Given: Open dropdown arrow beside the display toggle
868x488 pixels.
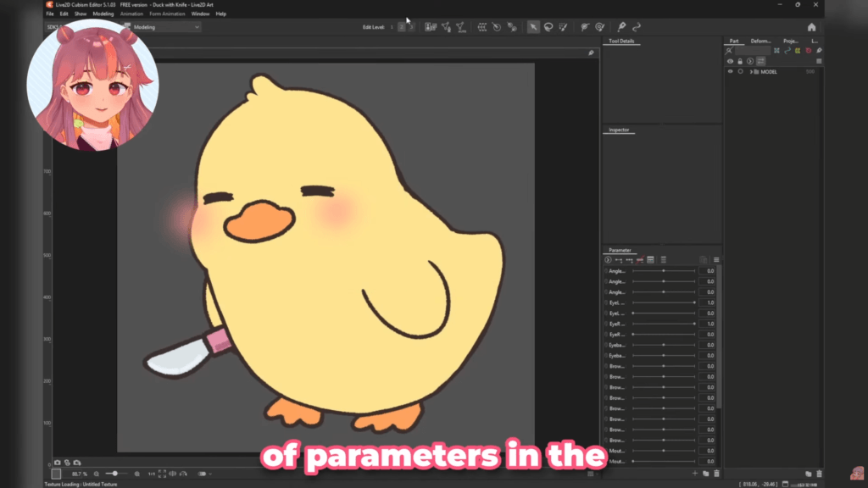Looking at the screenshot, I should (x=210, y=474).
